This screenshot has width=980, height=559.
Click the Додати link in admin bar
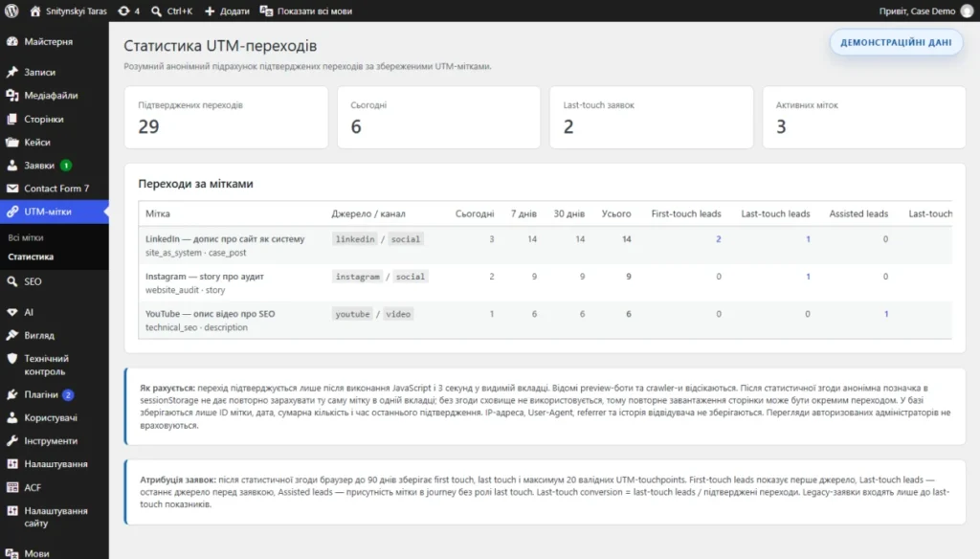pyautogui.click(x=234, y=11)
